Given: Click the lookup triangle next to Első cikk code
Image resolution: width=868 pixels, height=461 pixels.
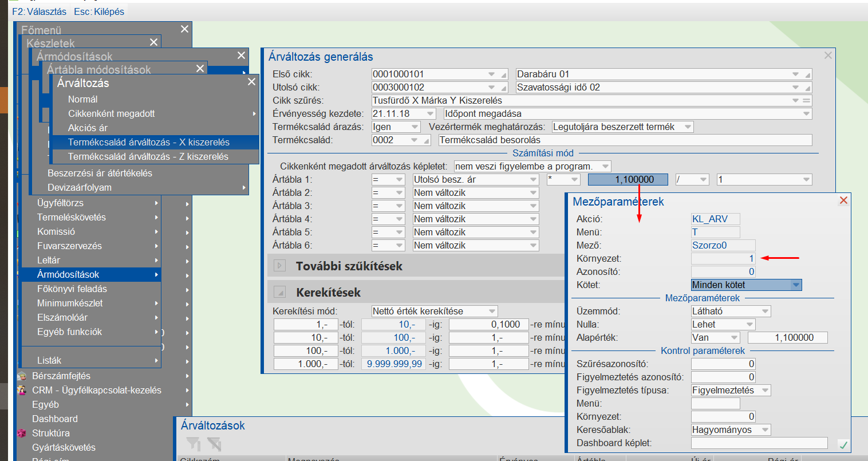Looking at the screenshot, I should 504,75.
